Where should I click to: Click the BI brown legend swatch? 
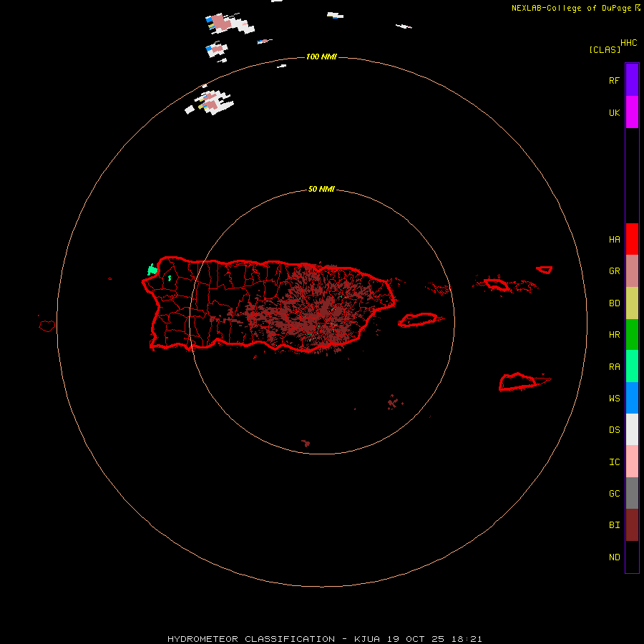[x=632, y=525]
